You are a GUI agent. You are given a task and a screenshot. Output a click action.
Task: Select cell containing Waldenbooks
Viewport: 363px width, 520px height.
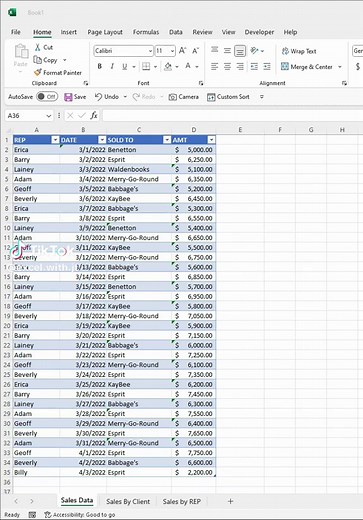pyautogui.click(x=139, y=169)
